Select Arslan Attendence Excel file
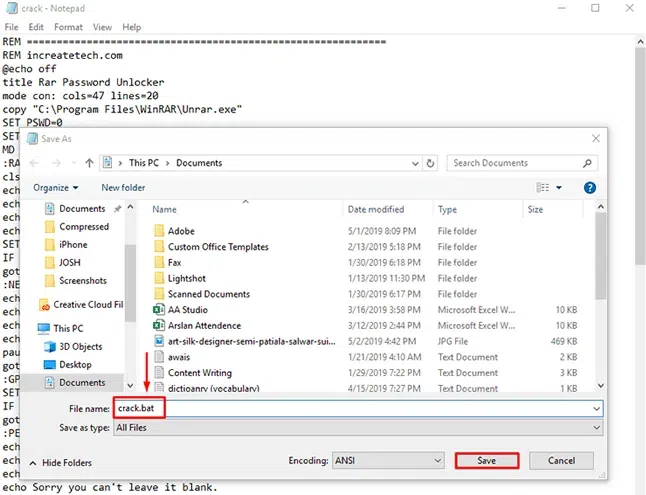The height and width of the screenshot is (495, 646). click(197, 326)
